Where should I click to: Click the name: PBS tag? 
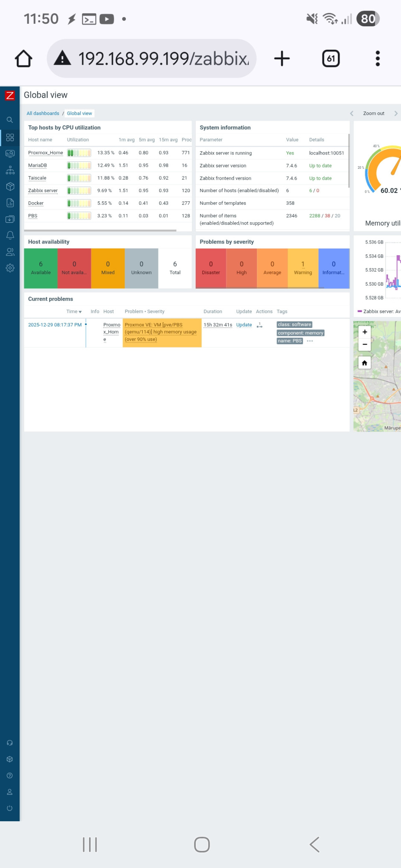pyautogui.click(x=290, y=341)
